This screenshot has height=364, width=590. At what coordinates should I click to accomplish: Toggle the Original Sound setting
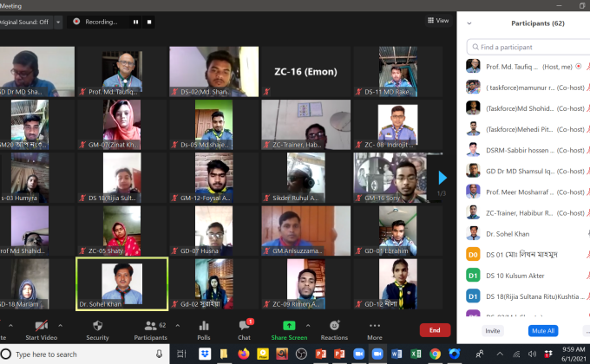coord(24,22)
